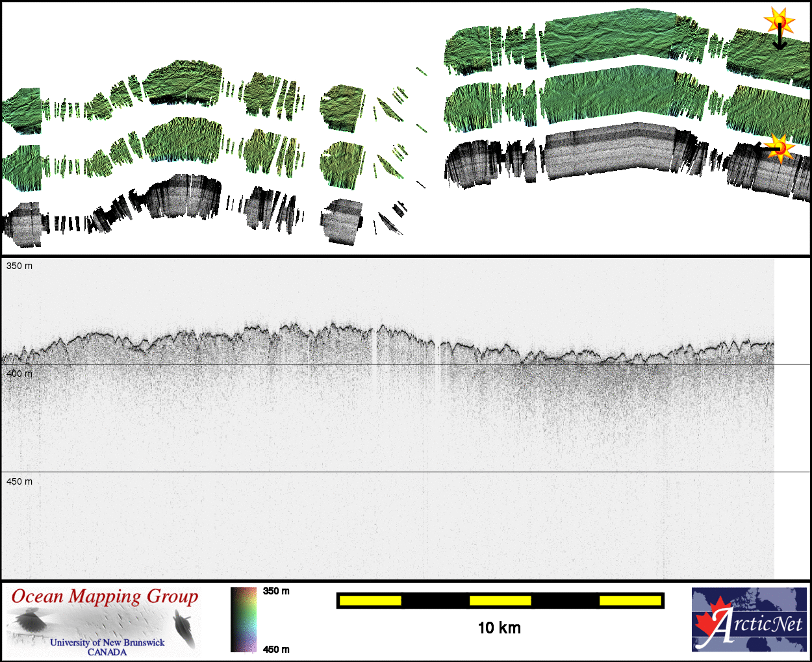Select the 350 m label beside the colour legend
Viewport: 812px width, 662px height.
click(x=276, y=591)
